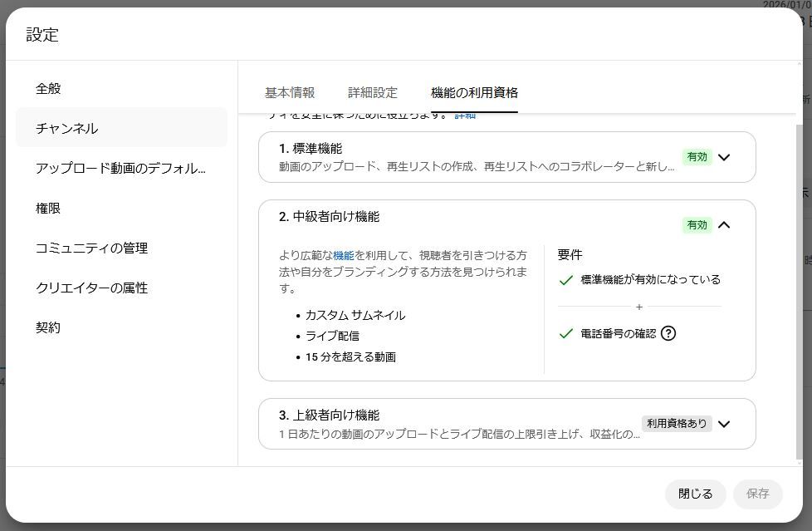Click the green checkmark next to 標準機能が有効になっている
812x531 pixels.
click(566, 280)
